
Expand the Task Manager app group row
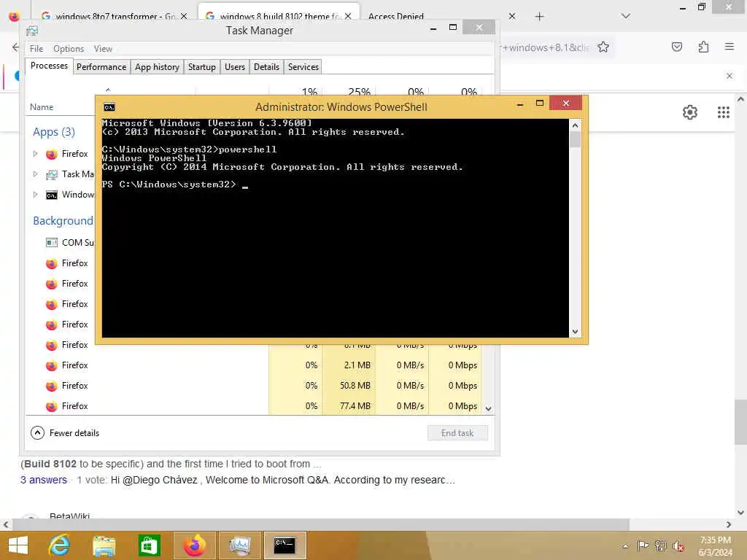(x=35, y=174)
